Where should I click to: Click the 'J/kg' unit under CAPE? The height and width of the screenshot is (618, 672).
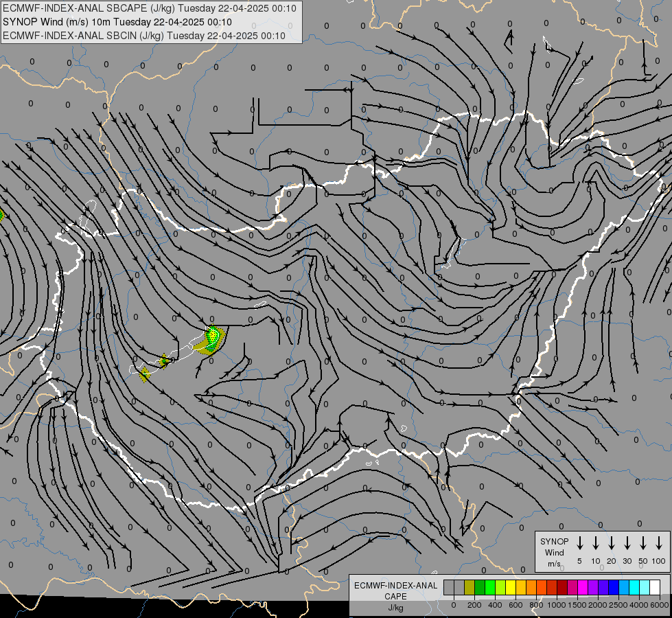[x=395, y=608]
